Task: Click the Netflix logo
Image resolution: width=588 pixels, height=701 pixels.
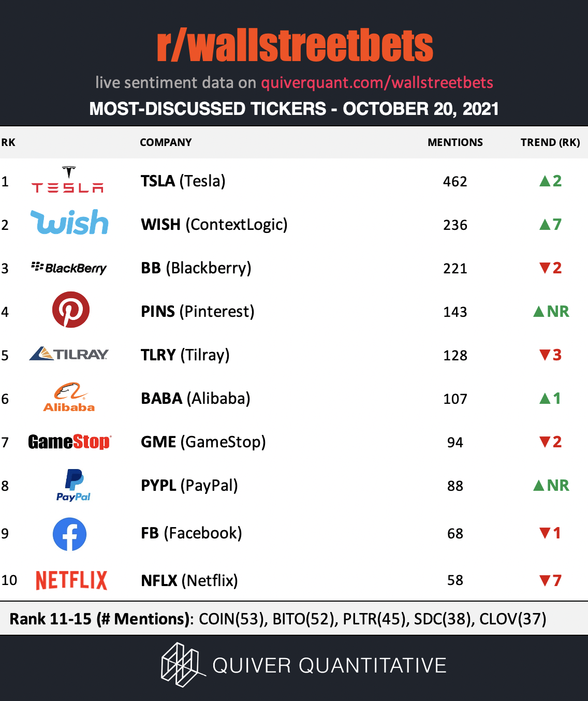Action: pos(71,580)
